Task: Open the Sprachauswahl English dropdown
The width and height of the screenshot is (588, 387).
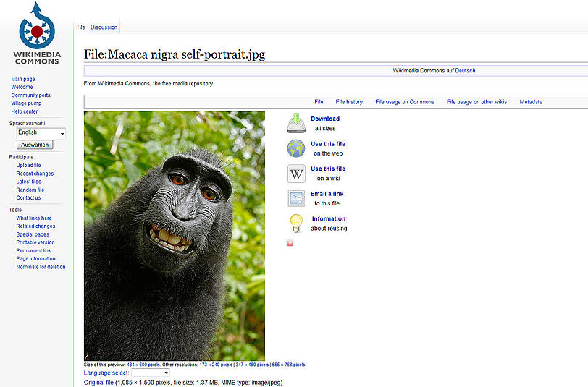Action: pos(41,132)
